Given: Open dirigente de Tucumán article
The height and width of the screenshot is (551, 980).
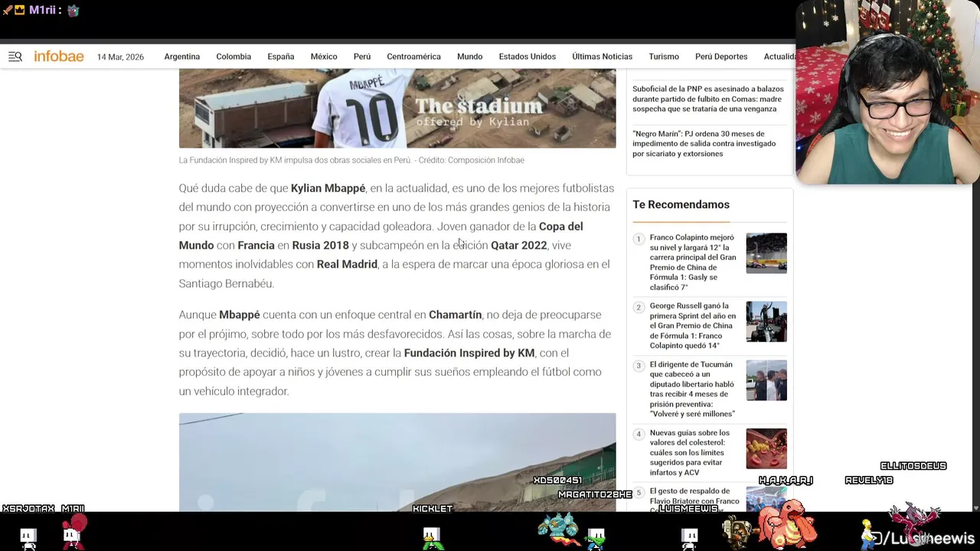Looking at the screenshot, I should 692,390.
